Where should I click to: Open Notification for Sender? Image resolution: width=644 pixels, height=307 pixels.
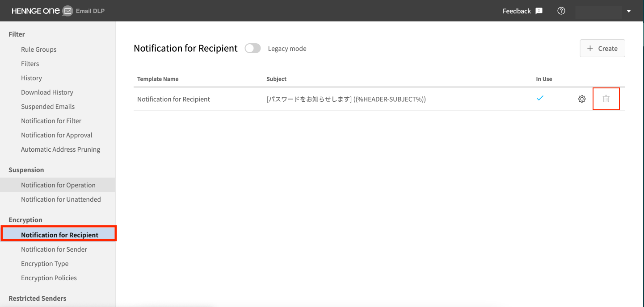[54, 249]
